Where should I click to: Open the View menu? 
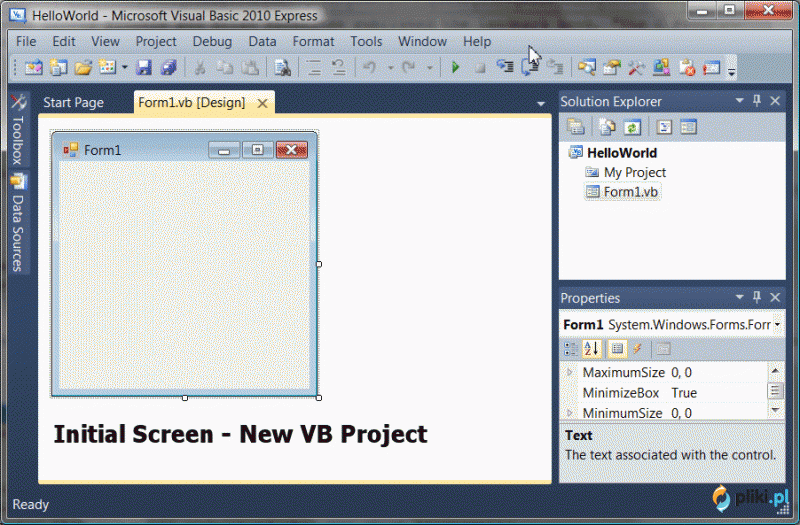point(105,41)
